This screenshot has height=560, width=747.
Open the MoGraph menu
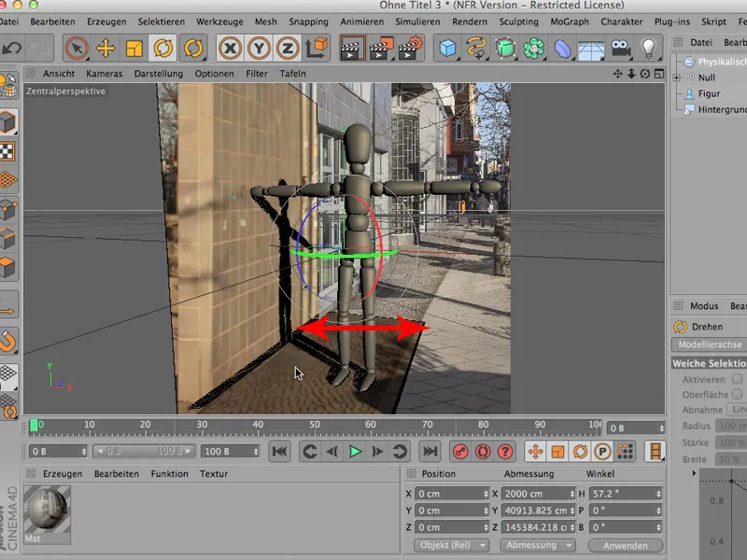tap(570, 21)
